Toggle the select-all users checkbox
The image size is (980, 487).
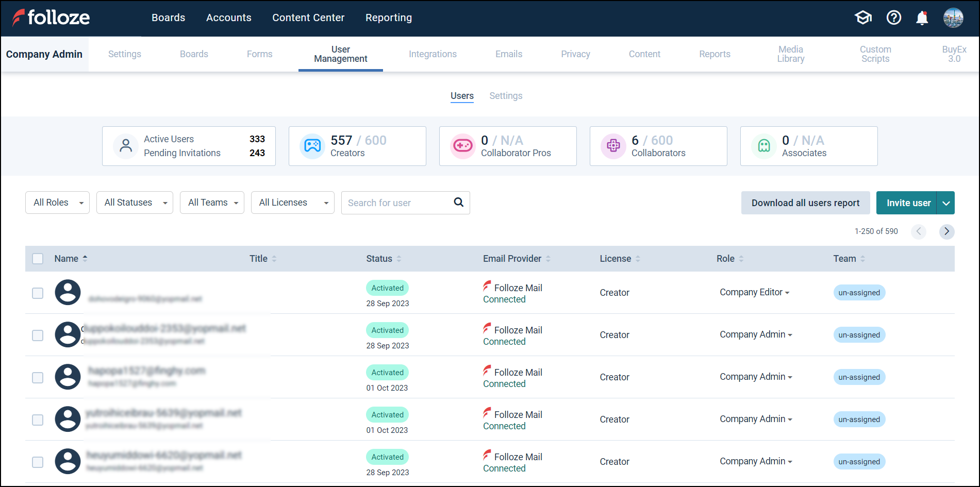[38, 259]
